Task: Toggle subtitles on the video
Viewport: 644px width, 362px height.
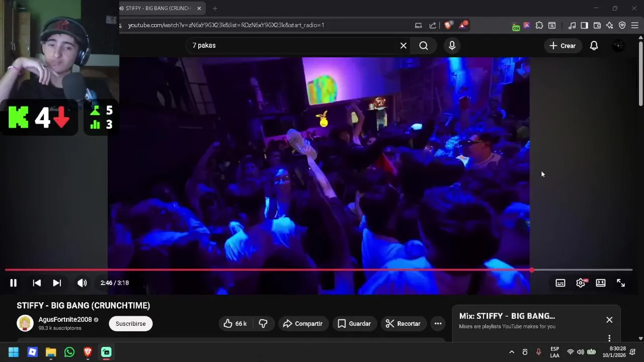Action: click(x=560, y=283)
